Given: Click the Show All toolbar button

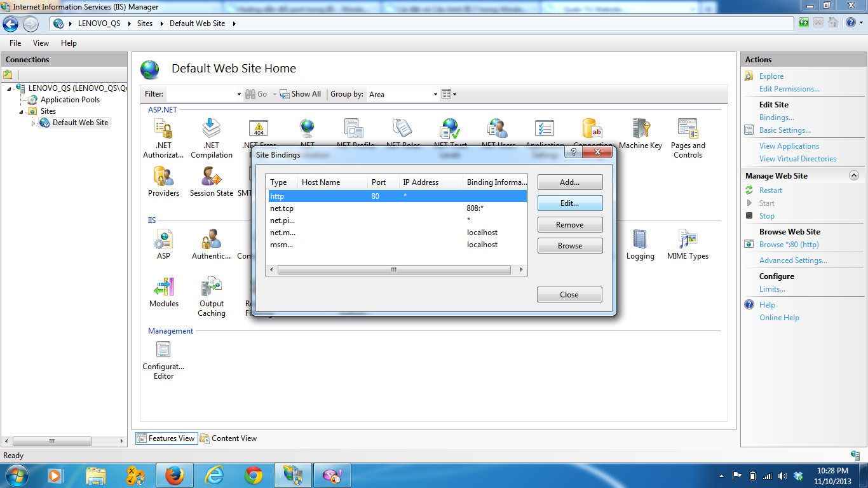Looking at the screenshot, I should [301, 94].
